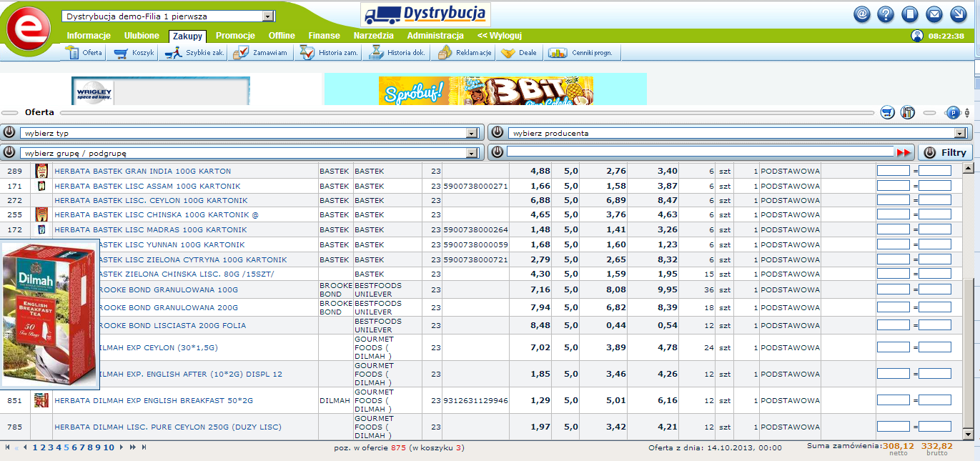Image resolution: width=980 pixels, height=461 pixels.
Task: Click the user avatar icon beside the clock
Action: [x=917, y=36]
